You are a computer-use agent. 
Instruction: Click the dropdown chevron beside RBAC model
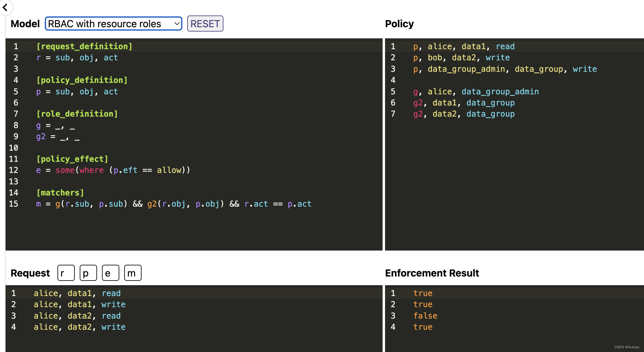click(x=177, y=24)
